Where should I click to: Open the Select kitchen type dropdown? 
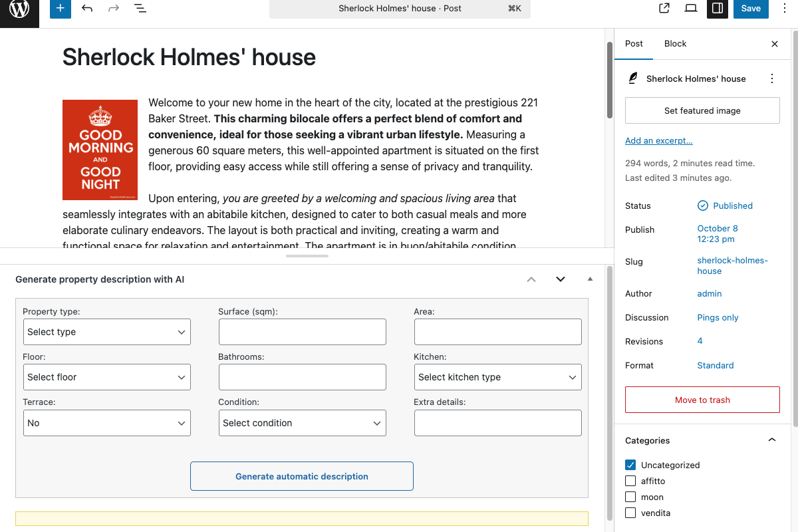pos(497,377)
